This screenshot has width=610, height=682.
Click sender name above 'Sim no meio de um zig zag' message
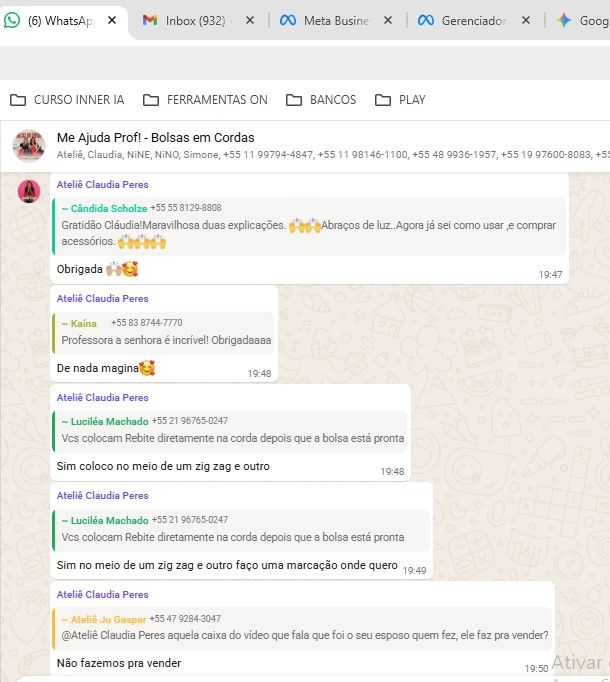(x=102, y=495)
